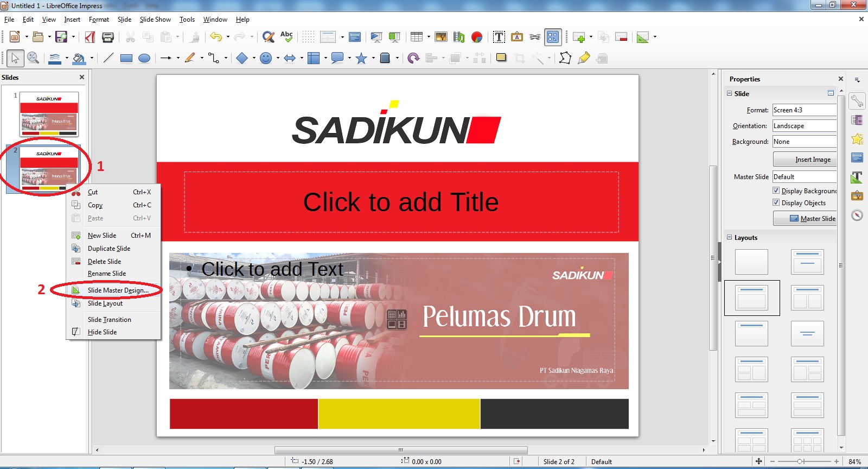The width and height of the screenshot is (868, 469).
Task: Select the Text Box tool
Action: [x=499, y=37]
